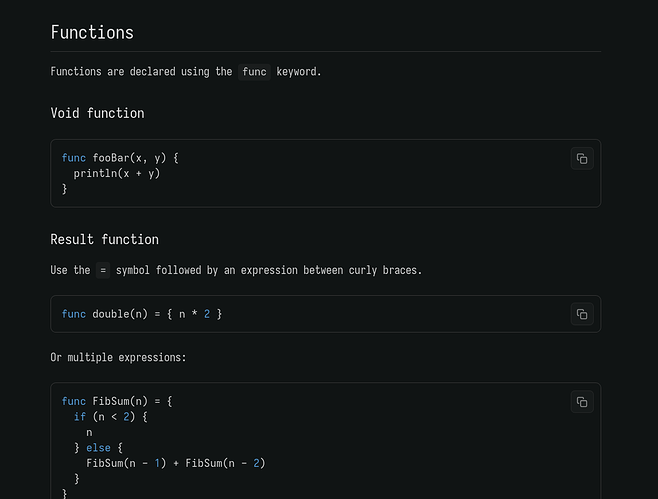This screenshot has height=499, width=658.
Task: Click the main Functions heading
Action: (x=92, y=32)
